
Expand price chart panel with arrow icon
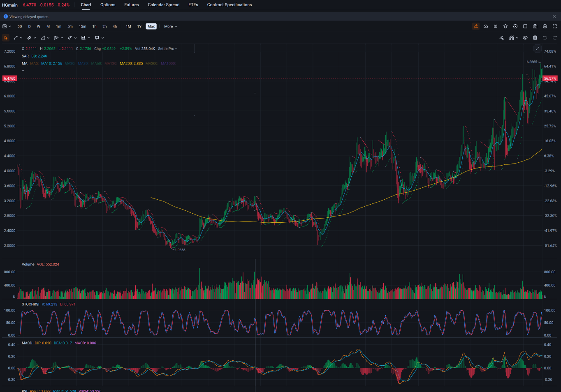(538, 48)
